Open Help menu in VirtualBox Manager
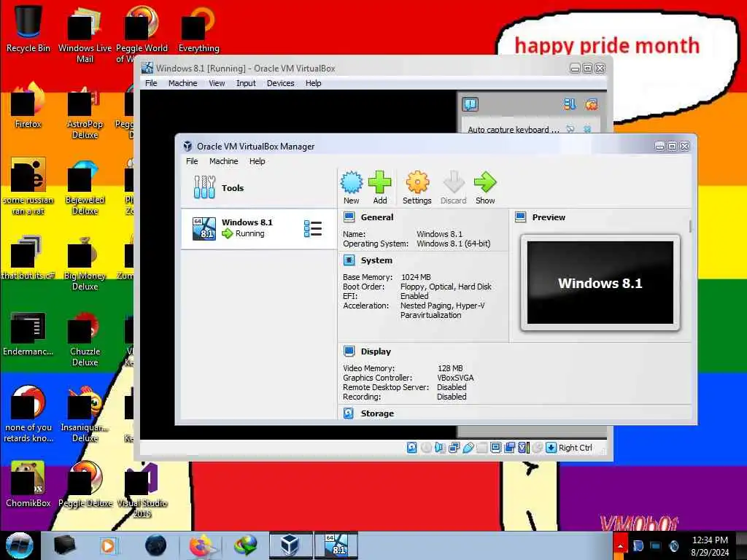 258,161
